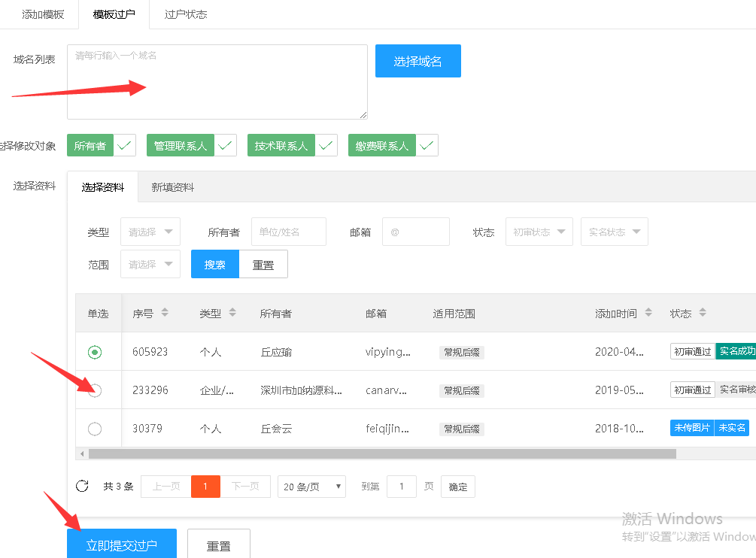Click the 立即提交过户 button
Screen dimensions: 756x558
[122, 545]
